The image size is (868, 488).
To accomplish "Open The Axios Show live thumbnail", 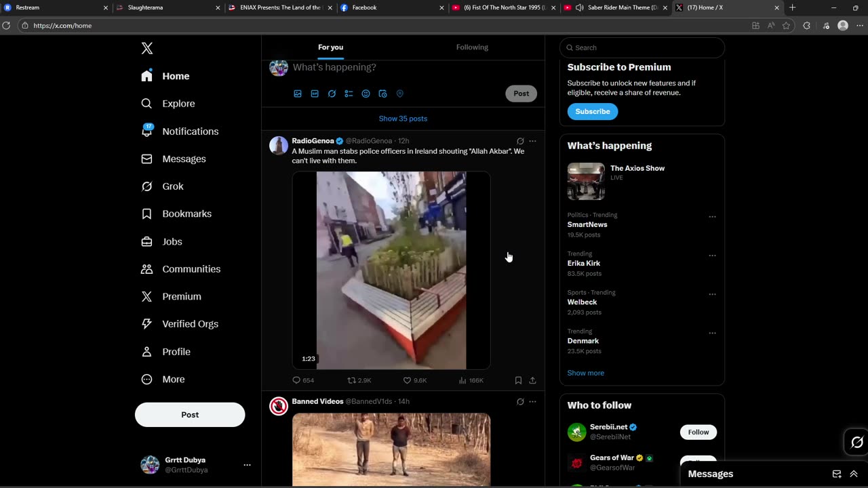I will [x=586, y=181].
